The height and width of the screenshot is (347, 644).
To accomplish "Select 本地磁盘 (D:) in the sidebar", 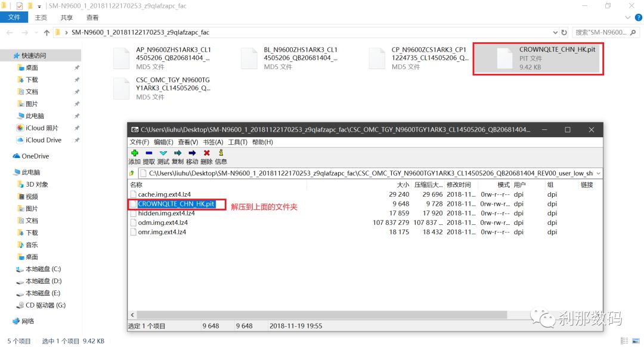I will (43, 281).
